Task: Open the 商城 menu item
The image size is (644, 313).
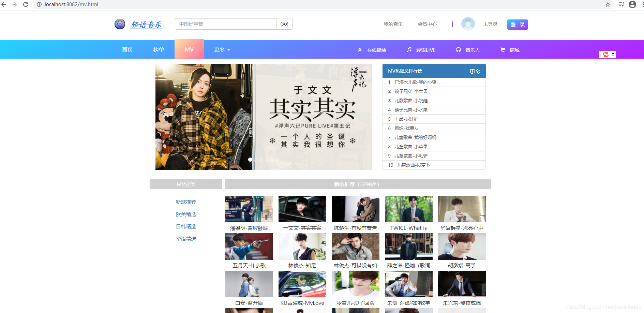Action: pyautogui.click(x=514, y=50)
